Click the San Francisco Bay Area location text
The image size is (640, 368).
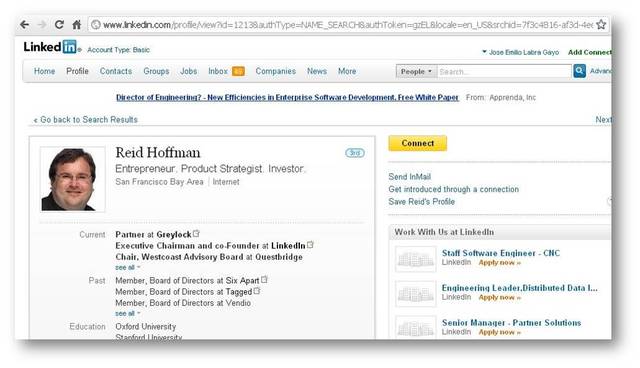pyautogui.click(x=159, y=182)
